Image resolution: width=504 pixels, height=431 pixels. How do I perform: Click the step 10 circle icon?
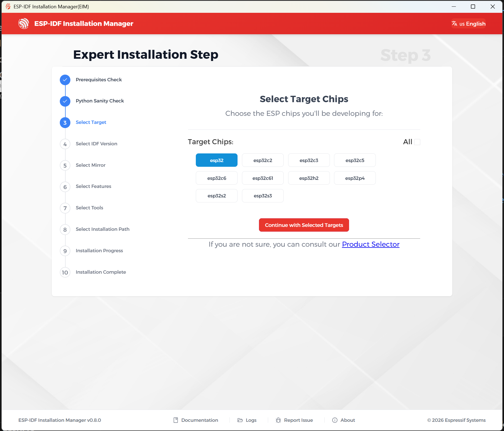(65, 272)
